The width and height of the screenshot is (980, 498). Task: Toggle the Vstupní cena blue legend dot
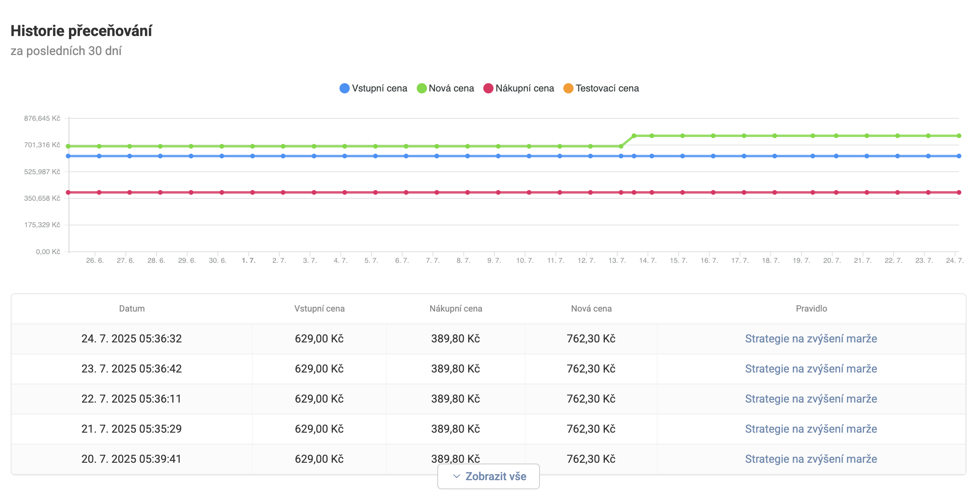pyautogui.click(x=345, y=88)
